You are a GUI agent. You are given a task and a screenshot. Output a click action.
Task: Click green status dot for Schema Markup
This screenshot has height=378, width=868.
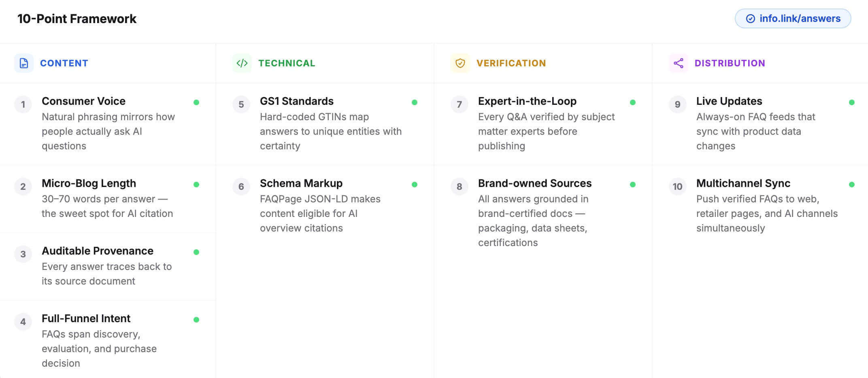(415, 185)
